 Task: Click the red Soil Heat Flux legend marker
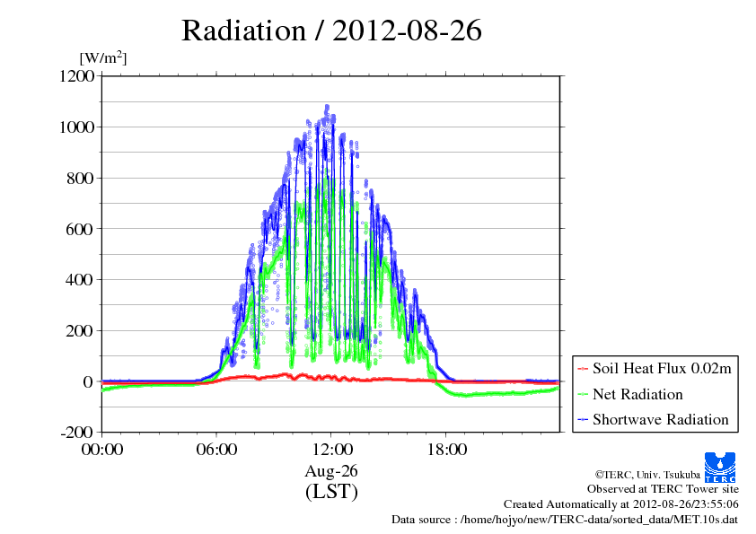[x=583, y=369]
